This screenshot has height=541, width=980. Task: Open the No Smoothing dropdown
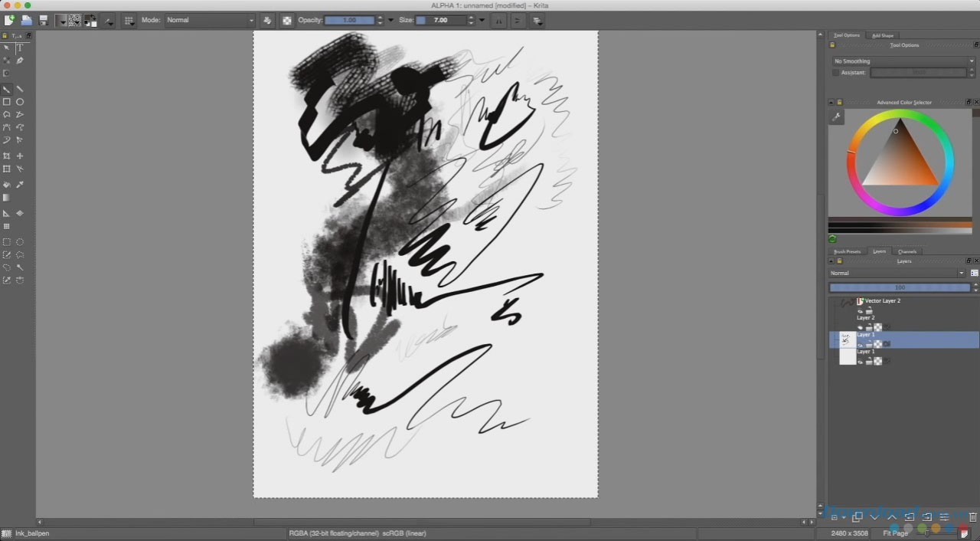903,61
